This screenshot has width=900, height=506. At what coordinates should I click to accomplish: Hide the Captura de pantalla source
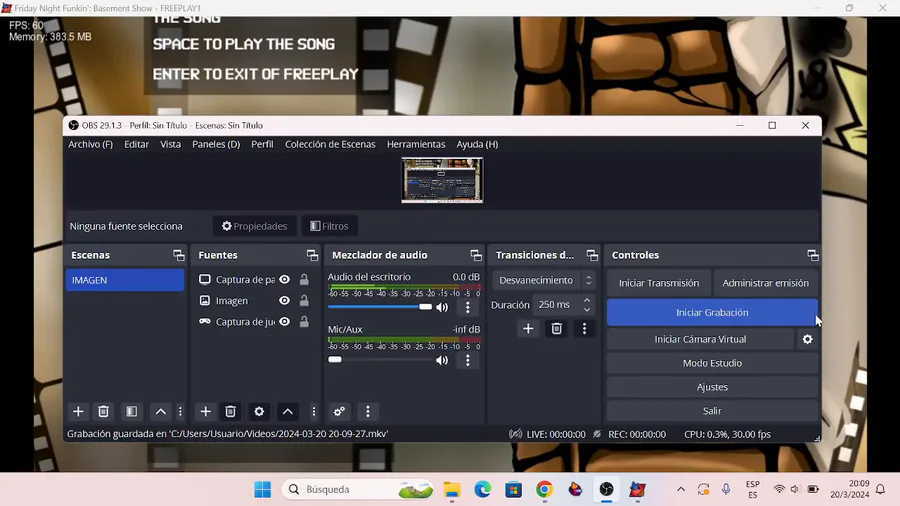[285, 279]
